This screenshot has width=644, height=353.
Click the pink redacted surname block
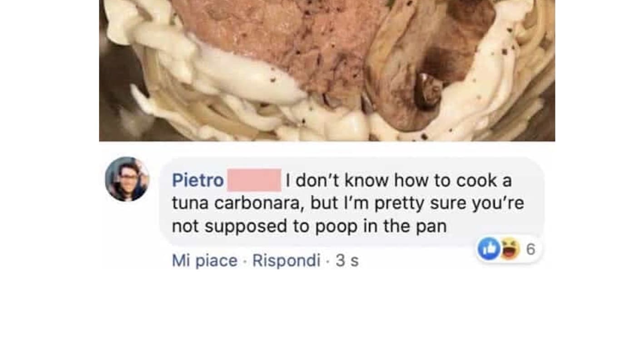tap(254, 180)
